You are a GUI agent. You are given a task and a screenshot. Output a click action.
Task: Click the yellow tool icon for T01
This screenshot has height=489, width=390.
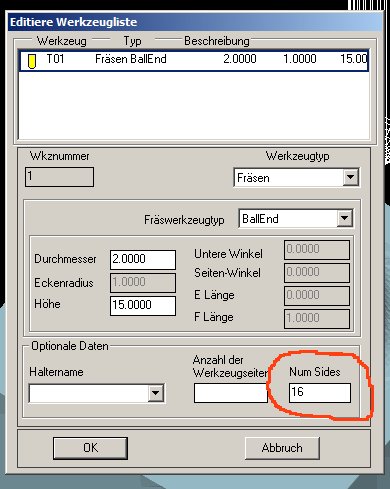coord(32,61)
